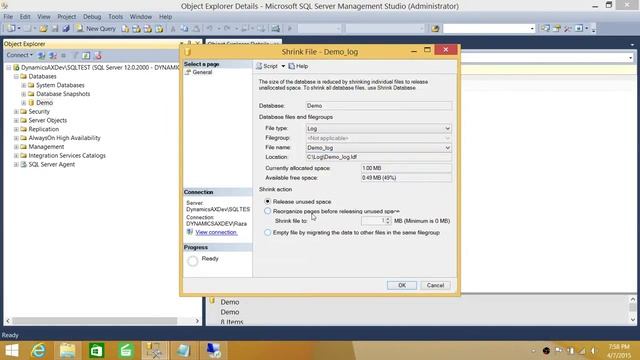Click the Help button in Shrink File dialog
Image resolution: width=640 pixels, height=360 pixels.
pyautogui.click(x=298, y=66)
